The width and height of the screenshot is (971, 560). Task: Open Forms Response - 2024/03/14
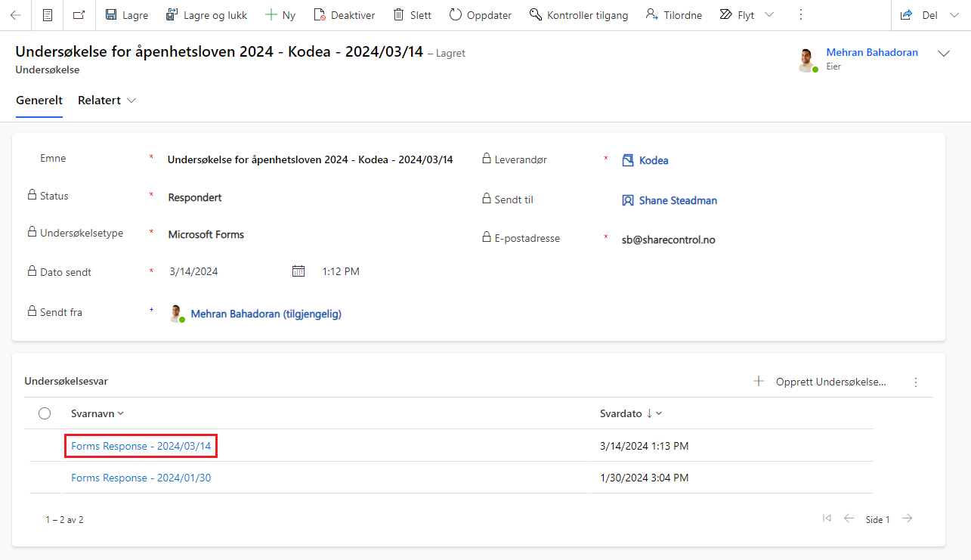coord(141,446)
